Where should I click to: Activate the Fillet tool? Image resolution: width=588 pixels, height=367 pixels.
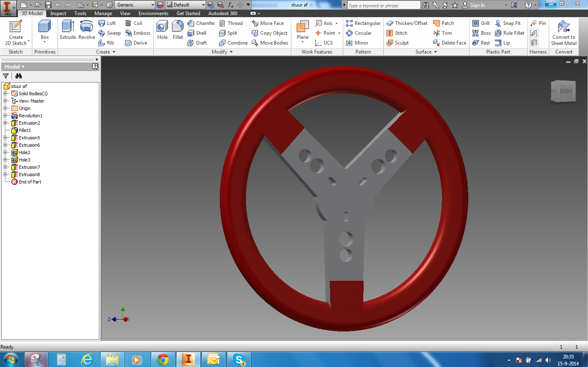(x=178, y=30)
